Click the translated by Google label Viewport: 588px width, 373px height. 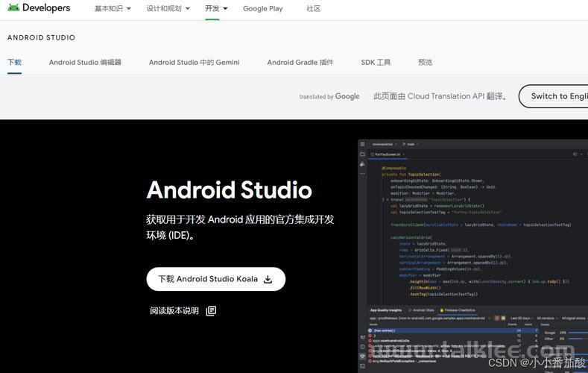(329, 96)
